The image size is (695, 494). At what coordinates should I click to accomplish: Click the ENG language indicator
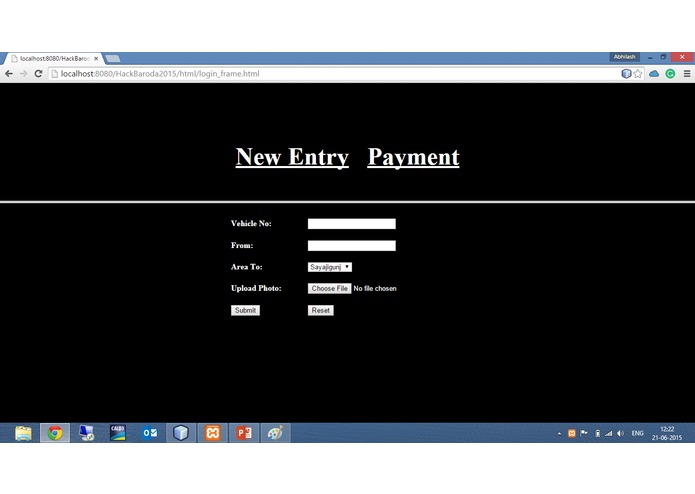637,433
